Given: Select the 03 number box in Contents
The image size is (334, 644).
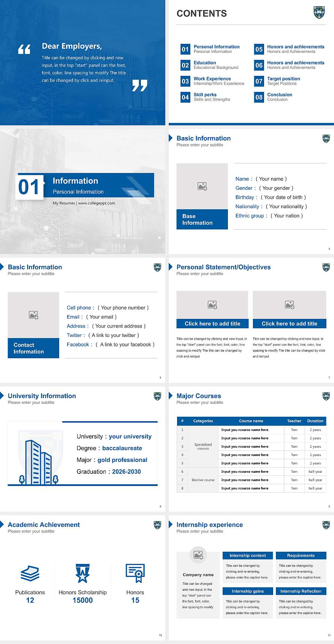Looking at the screenshot, I should point(185,81).
